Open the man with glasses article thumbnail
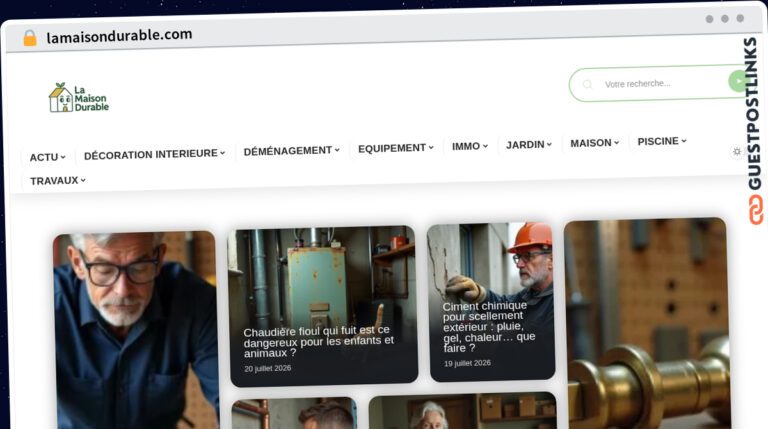 [x=136, y=331]
